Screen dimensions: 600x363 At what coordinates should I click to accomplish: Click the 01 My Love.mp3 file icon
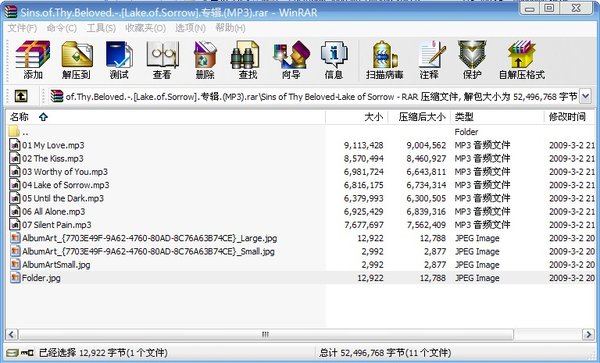point(15,145)
